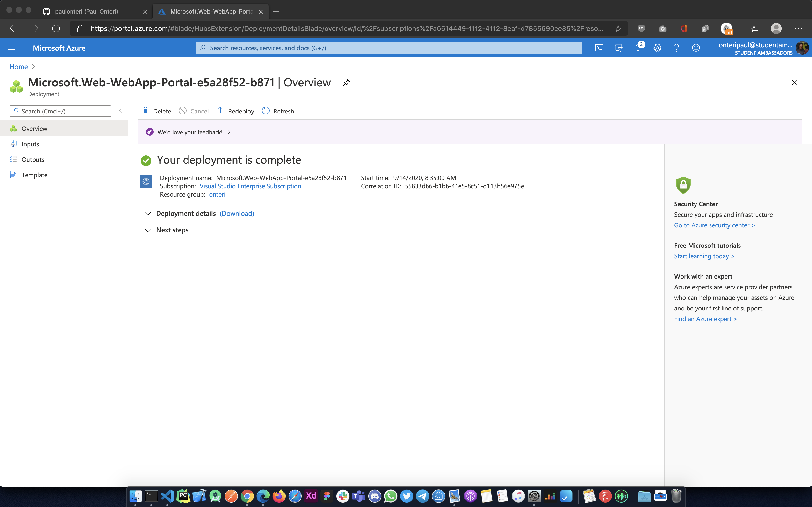Click the Azure settings gear icon
This screenshot has width=812, height=507.
[x=657, y=48]
